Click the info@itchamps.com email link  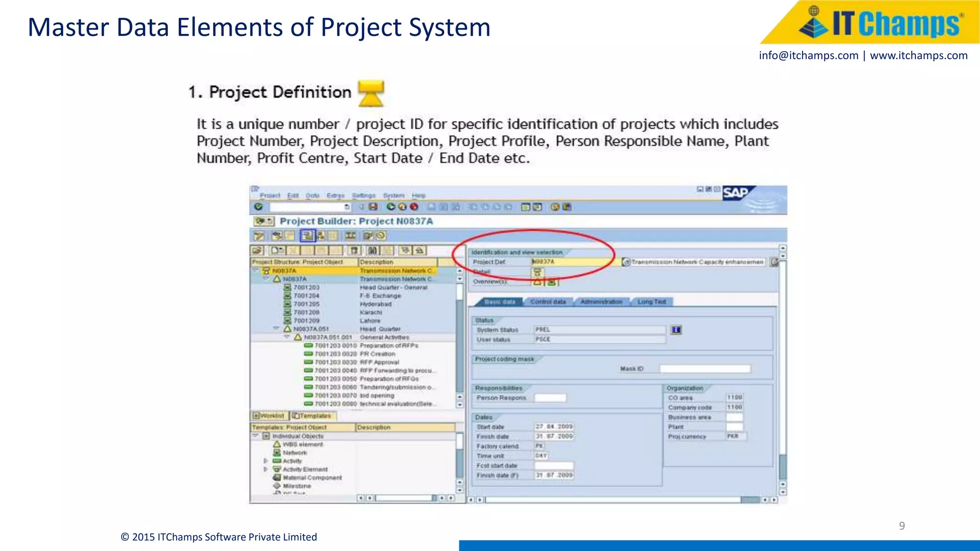pyautogui.click(x=809, y=55)
